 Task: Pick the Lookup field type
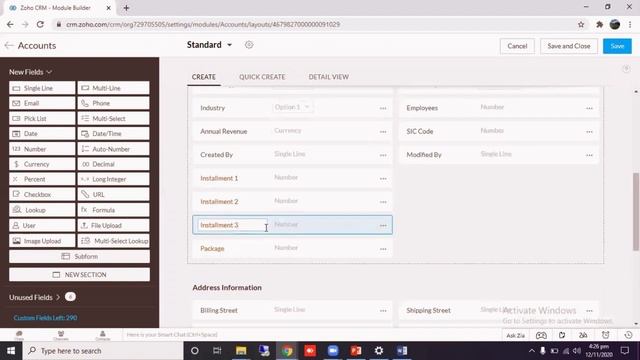click(42, 210)
